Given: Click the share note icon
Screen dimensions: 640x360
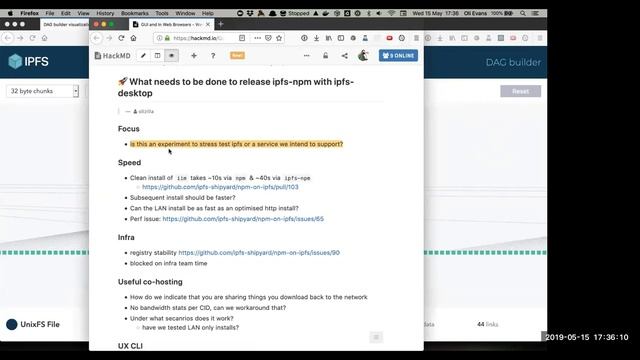Looking at the screenshot, I should [344, 56].
